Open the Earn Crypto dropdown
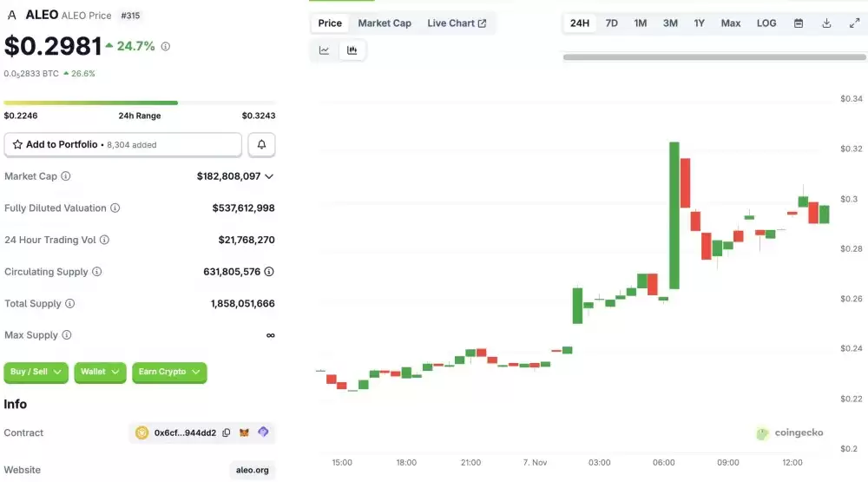Image resolution: width=868 pixels, height=482 pixels. click(169, 372)
